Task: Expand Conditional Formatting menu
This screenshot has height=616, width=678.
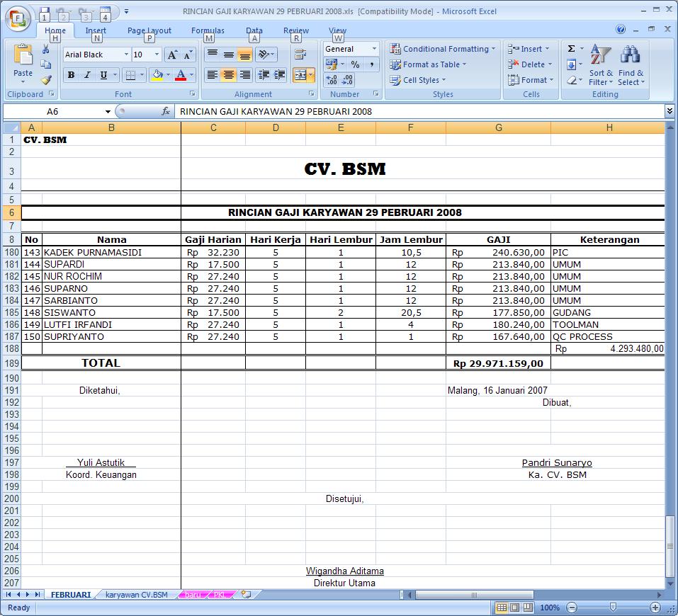Action: (443, 49)
